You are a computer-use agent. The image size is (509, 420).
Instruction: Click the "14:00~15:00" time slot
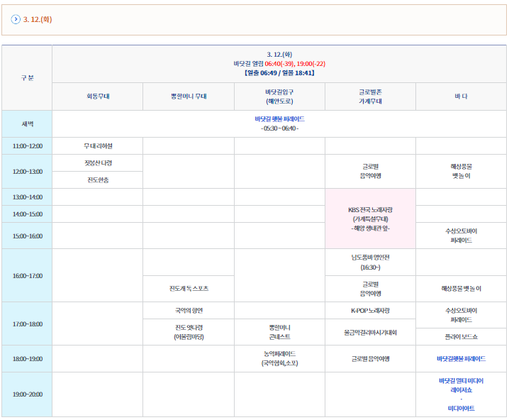coord(27,214)
